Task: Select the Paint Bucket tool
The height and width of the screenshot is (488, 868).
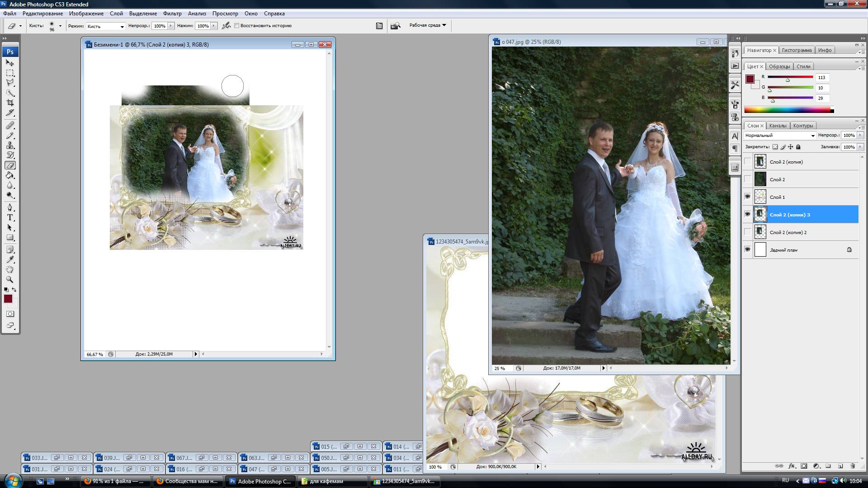Action: tap(10, 175)
